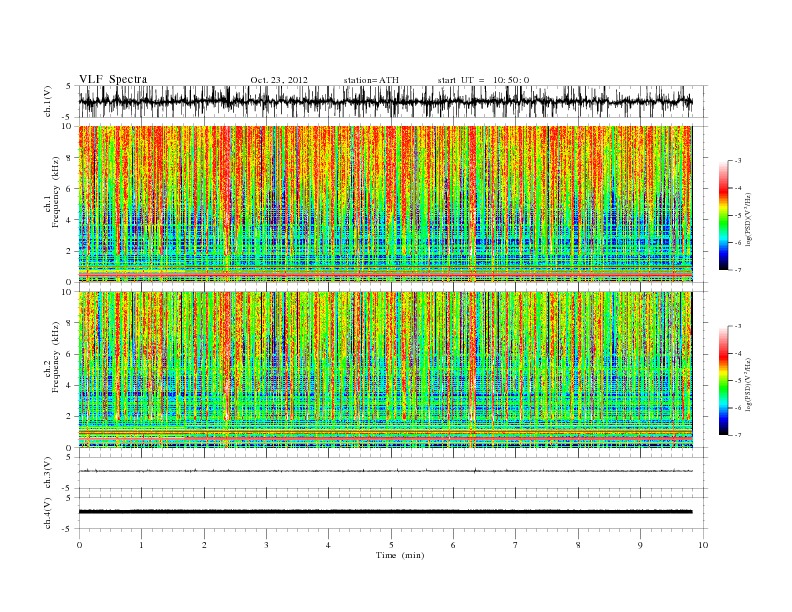
Task: Click the "6" tick label on the time axis
Action: (453, 545)
